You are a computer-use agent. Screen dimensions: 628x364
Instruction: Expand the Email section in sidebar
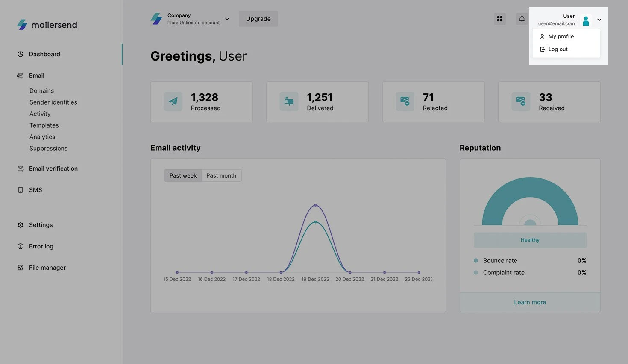click(36, 76)
